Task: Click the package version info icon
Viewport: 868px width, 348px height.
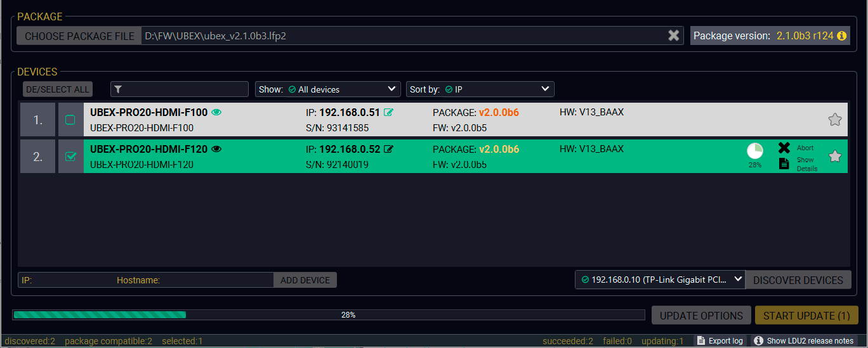Action: click(x=842, y=36)
